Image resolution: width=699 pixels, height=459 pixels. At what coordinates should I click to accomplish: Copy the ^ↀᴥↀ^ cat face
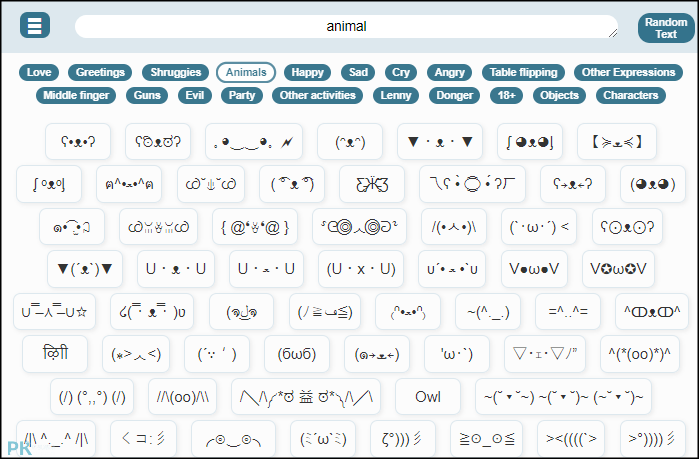(652, 311)
